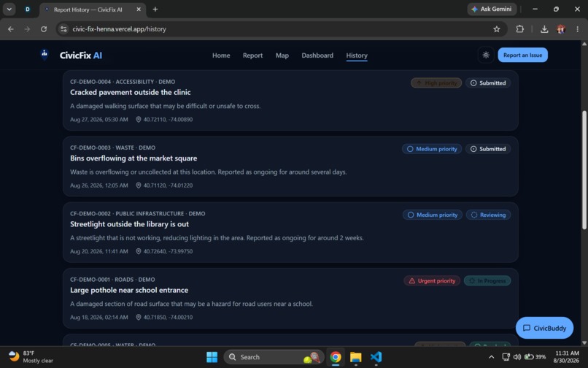Screen dimensions: 588x368
Task: Open a new browser tab
Action: click(155, 9)
